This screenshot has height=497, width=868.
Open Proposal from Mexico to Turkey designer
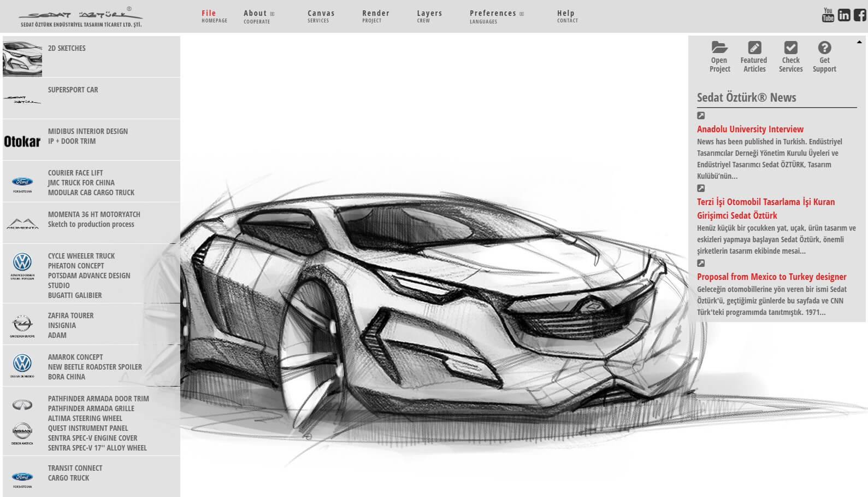[x=771, y=277]
